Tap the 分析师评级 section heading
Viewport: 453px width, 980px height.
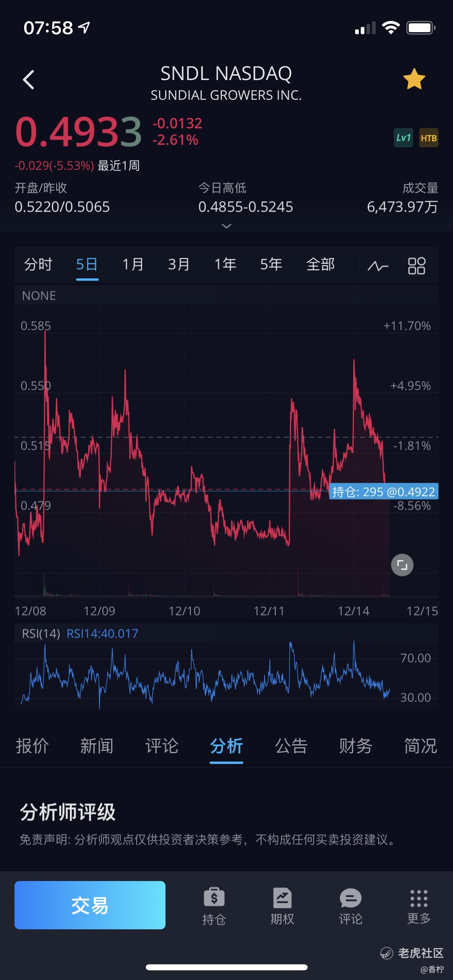coord(68,812)
